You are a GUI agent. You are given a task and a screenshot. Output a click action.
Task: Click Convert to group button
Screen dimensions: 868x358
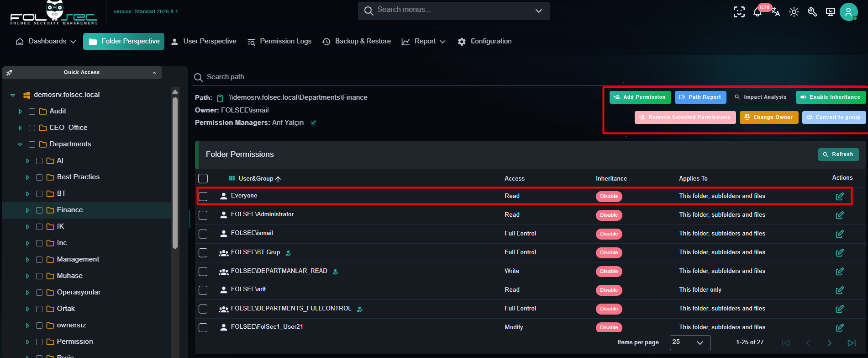pos(834,118)
